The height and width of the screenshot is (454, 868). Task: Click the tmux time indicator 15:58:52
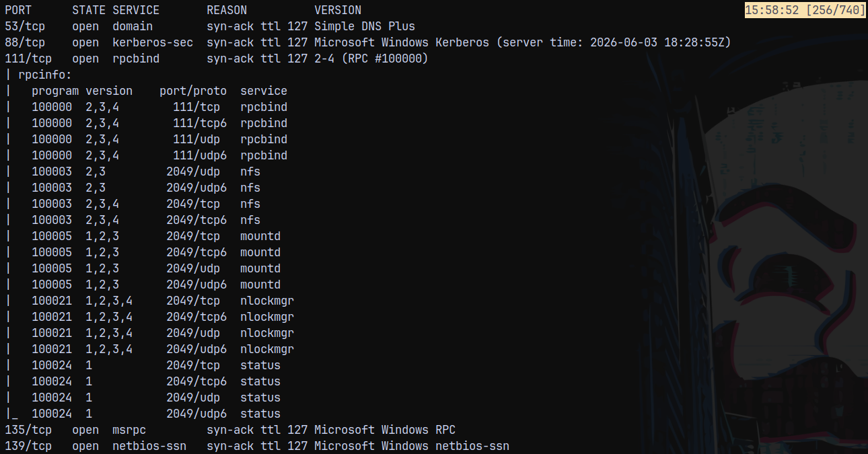pos(774,10)
